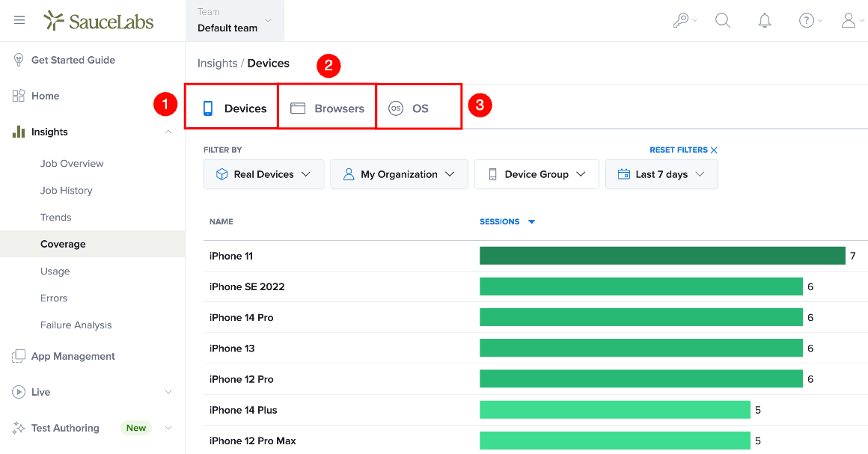The width and height of the screenshot is (868, 454).
Task: Open Failure Analysis page
Action: 76,325
